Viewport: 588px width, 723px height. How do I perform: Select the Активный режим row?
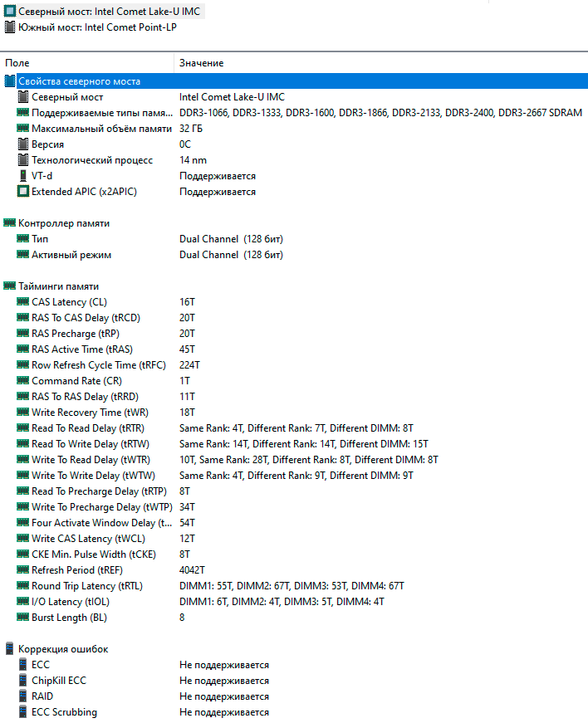[x=295, y=255]
